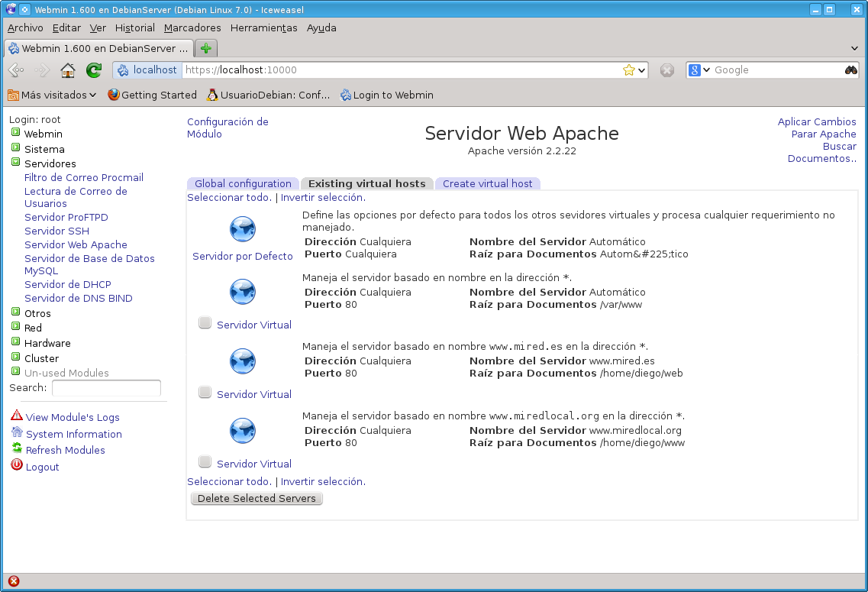
Task: Reload the page with the green refresh icon
Action: coord(93,70)
